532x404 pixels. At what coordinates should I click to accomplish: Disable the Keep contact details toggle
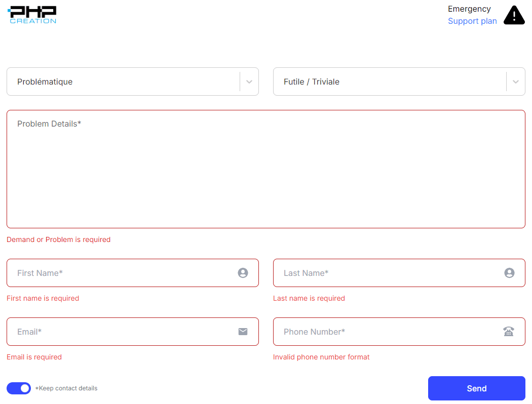[x=19, y=388]
